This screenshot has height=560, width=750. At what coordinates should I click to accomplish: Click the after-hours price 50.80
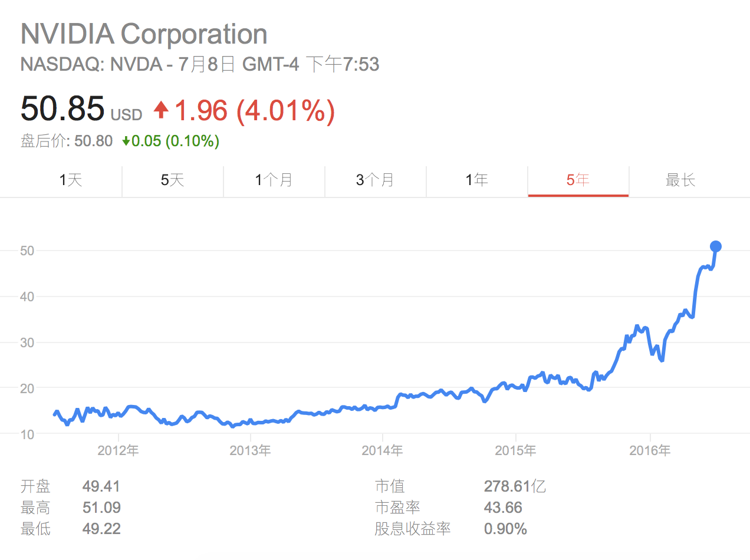click(x=93, y=141)
